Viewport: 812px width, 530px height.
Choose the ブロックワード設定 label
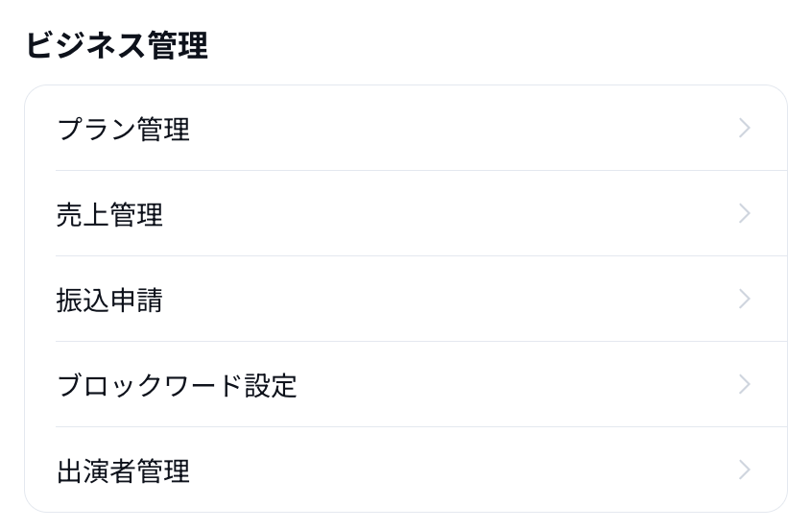178,385
